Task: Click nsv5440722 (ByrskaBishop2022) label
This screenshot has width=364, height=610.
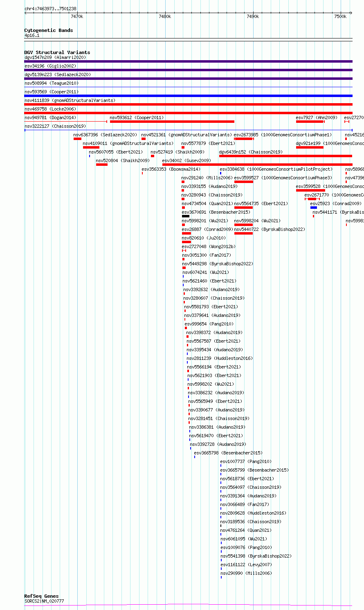Action: coord(270,229)
